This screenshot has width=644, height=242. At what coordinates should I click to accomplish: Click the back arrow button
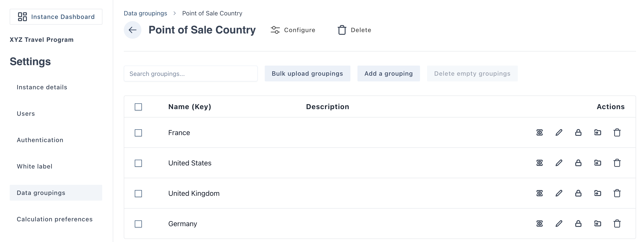pyautogui.click(x=132, y=30)
